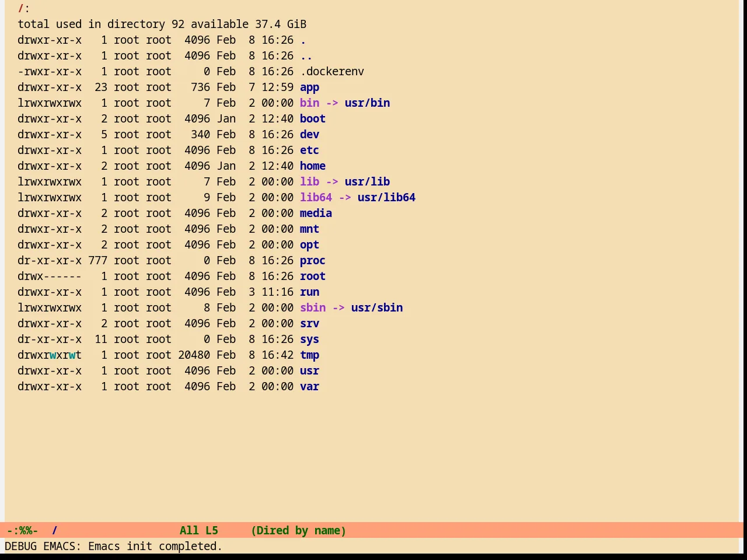Open the app directory entry
The image size is (747, 560).
309,87
